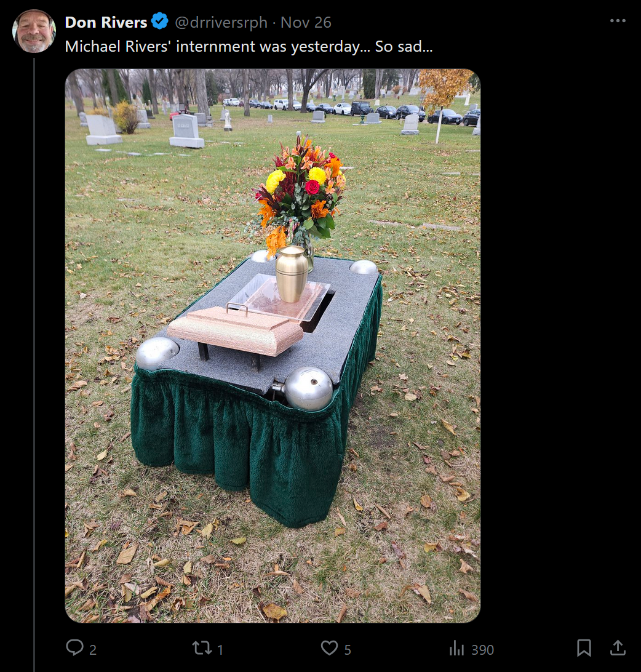This screenshot has height=672, width=641.
Task: Click the like count showing 5
Action: point(348,650)
